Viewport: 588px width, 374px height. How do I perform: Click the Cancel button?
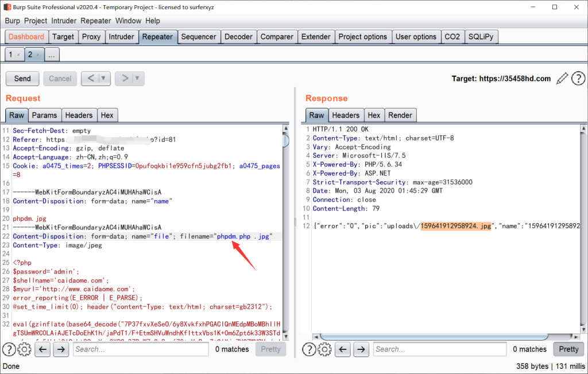60,79
